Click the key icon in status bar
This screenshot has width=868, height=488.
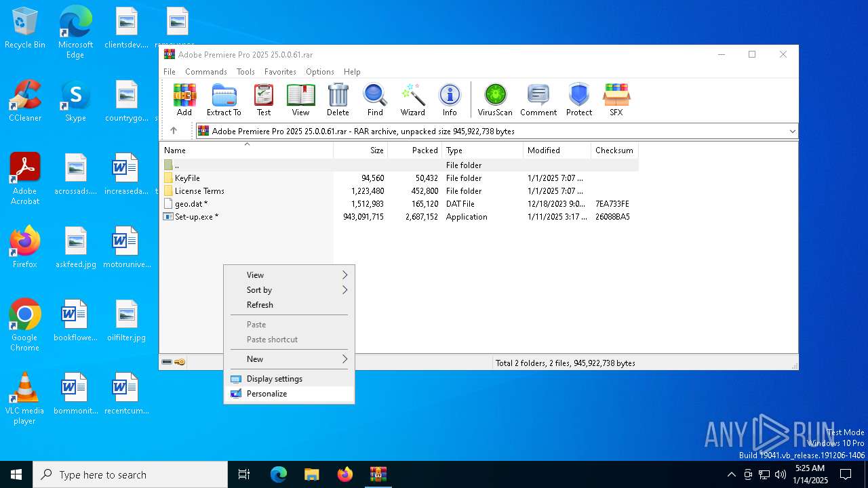tap(180, 363)
